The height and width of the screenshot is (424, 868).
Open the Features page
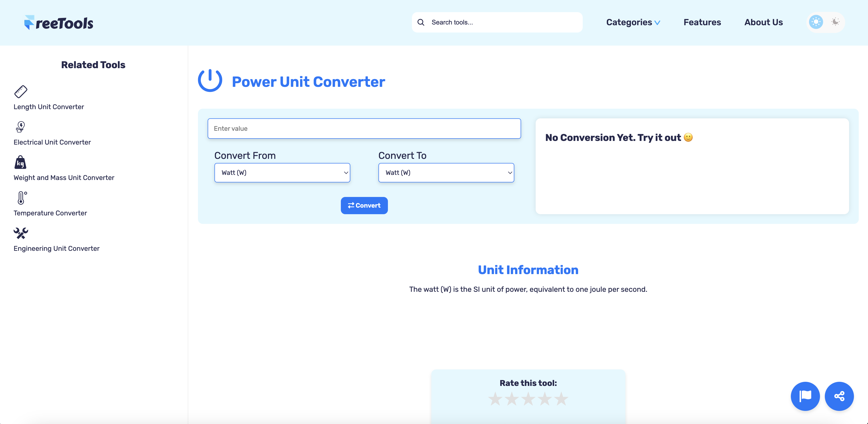pyautogui.click(x=702, y=22)
